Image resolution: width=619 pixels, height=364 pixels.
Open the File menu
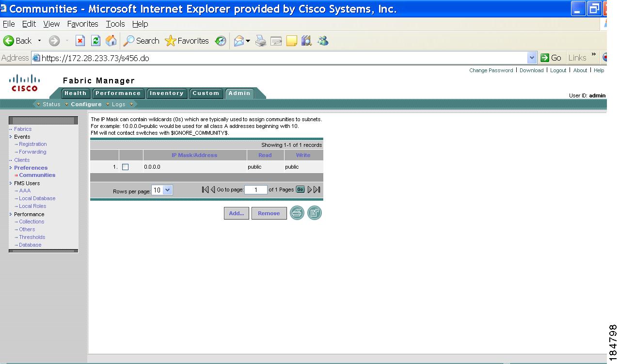tap(9, 24)
